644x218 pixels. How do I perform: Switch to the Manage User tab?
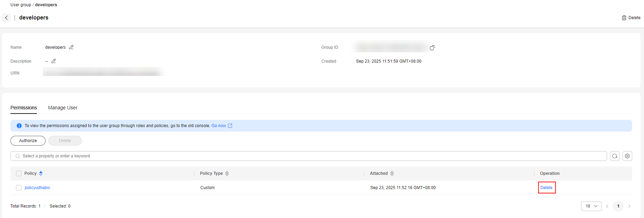(x=63, y=108)
